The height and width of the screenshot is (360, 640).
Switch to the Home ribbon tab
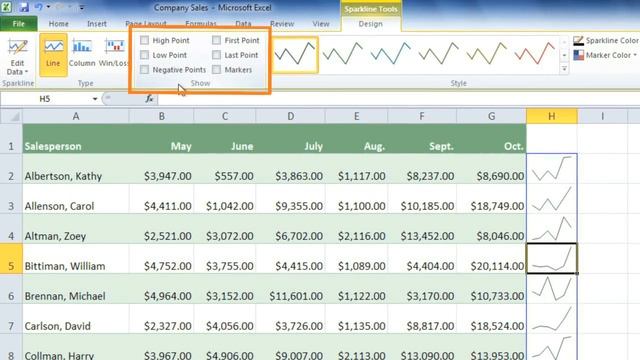pos(59,24)
